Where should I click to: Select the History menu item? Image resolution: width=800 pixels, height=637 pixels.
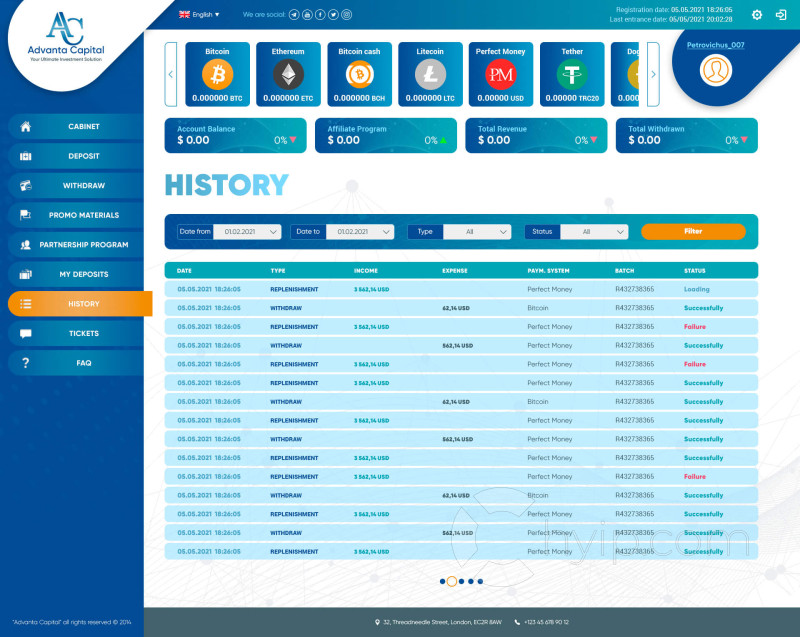(80, 304)
